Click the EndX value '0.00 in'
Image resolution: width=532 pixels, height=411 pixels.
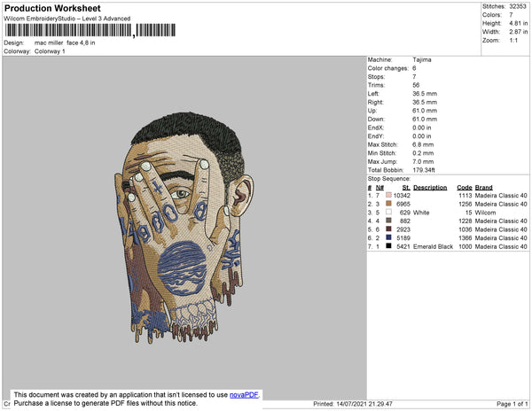(422, 128)
